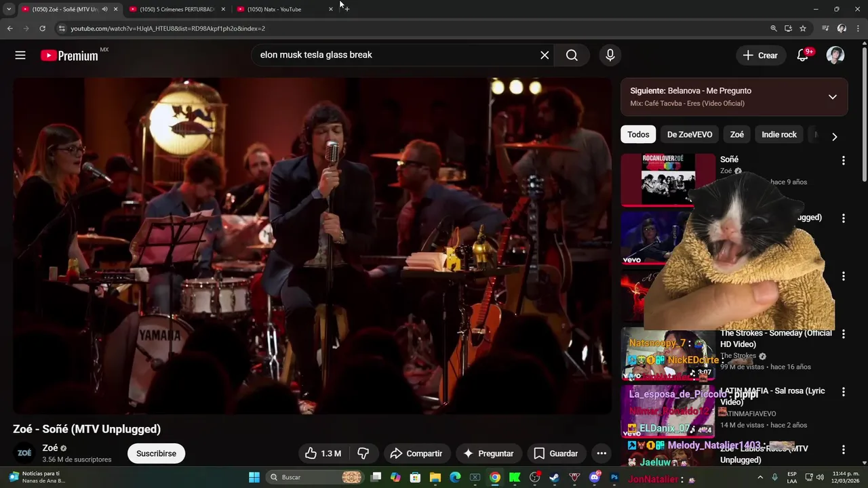The image size is (868, 488).
Task: Open options for LATIN MAFIA Sal rosa video
Action: [x=844, y=392]
